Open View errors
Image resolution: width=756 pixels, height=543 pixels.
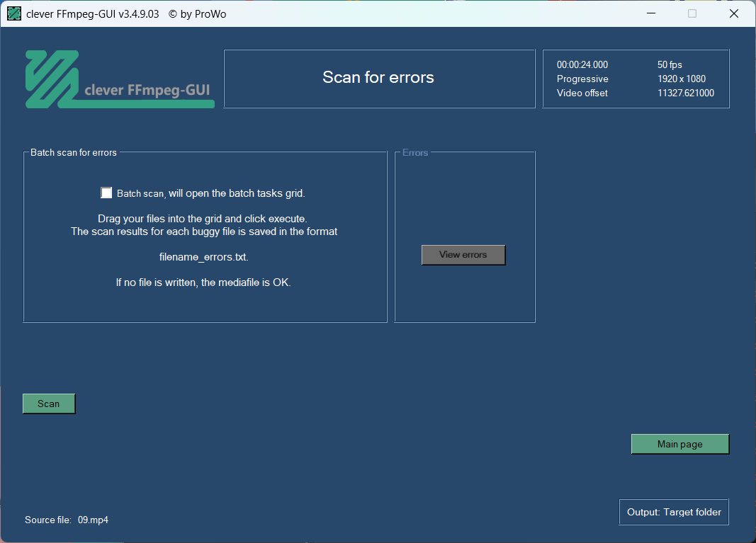[x=463, y=255]
